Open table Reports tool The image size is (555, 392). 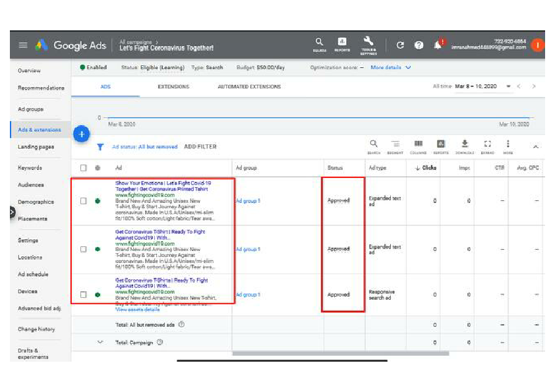(441, 147)
